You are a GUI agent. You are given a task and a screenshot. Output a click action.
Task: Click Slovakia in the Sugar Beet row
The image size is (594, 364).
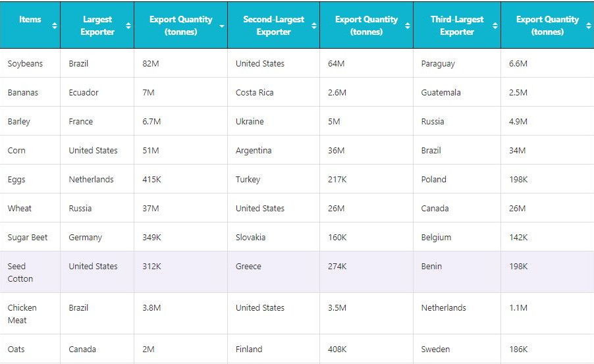pos(250,238)
